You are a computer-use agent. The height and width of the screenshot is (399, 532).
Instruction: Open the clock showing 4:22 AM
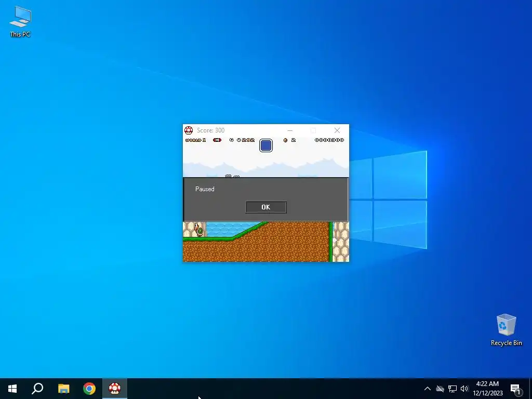click(487, 389)
